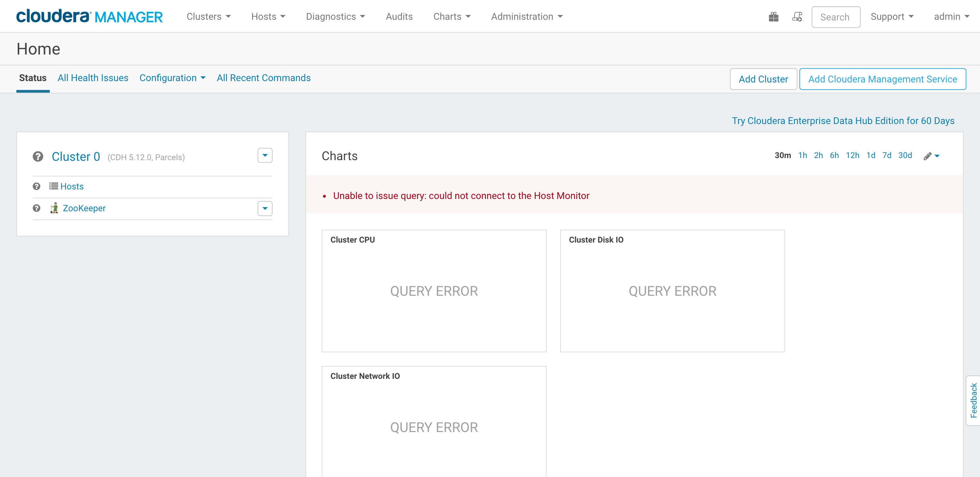
Task: Click the Search input field
Action: pyautogui.click(x=836, y=17)
